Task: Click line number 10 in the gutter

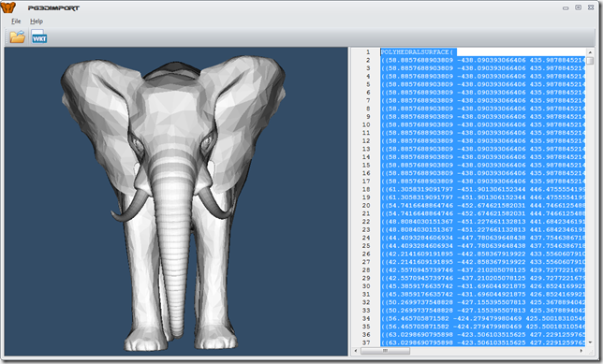Action: 366,124
